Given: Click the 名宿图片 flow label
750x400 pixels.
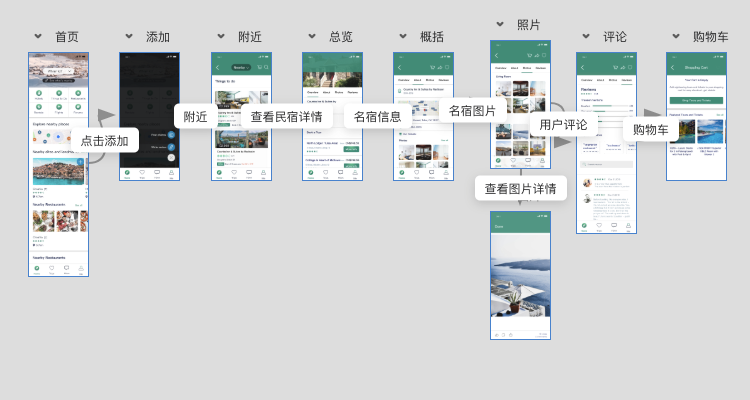Looking at the screenshot, I should 472,110.
